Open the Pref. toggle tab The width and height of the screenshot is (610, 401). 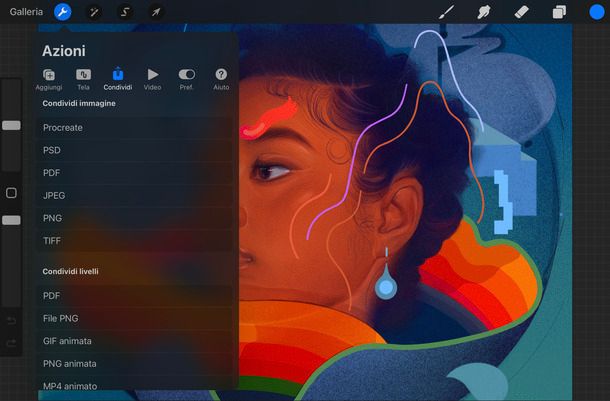coord(186,79)
